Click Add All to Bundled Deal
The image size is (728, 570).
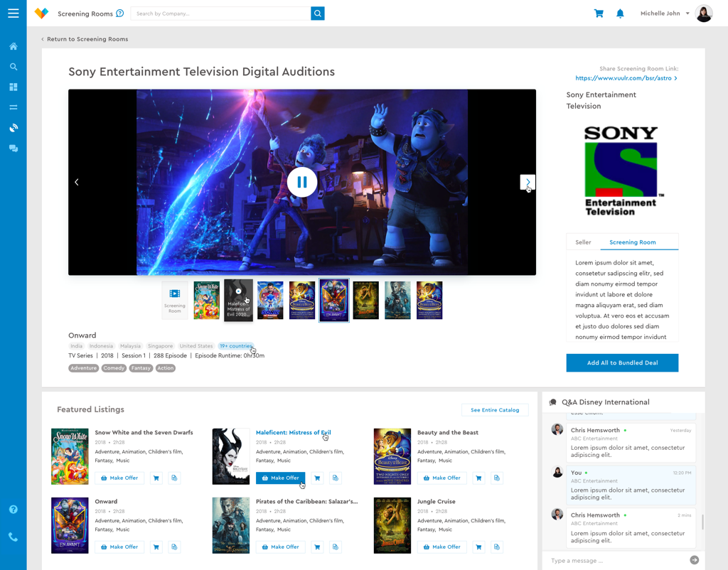click(622, 362)
